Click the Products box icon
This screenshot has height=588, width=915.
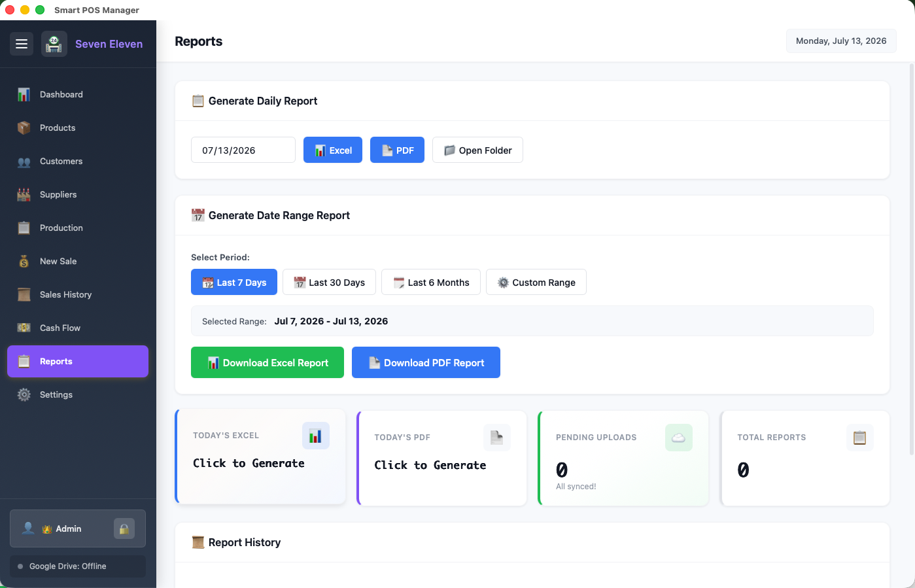coord(24,128)
